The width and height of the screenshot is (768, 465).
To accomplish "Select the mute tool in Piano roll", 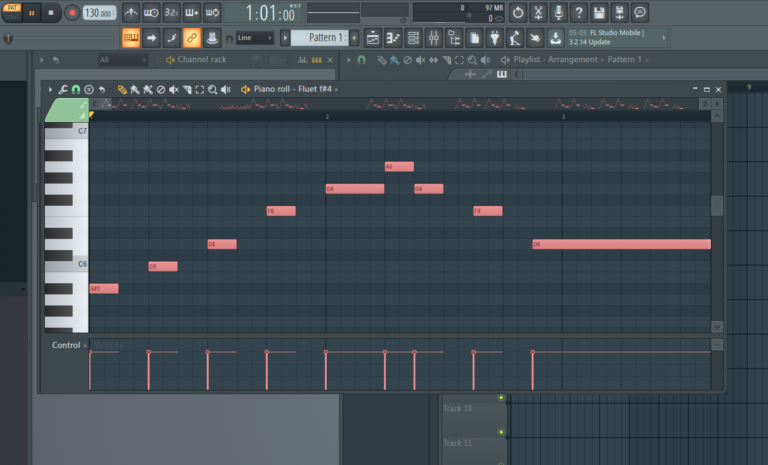I will click(174, 90).
